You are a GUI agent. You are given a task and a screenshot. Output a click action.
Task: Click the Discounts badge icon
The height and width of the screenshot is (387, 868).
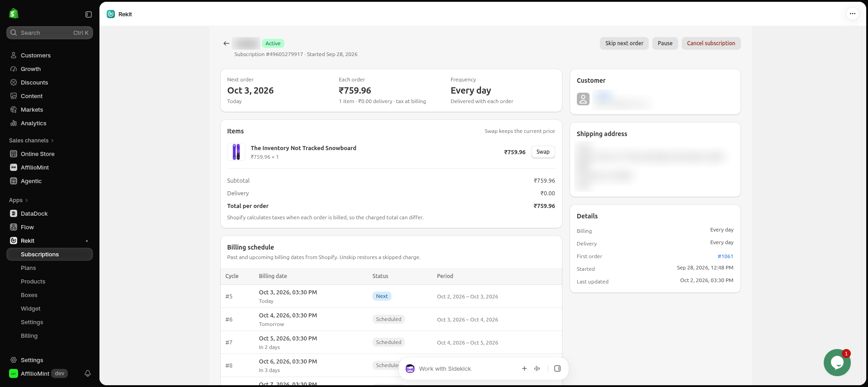coord(14,82)
